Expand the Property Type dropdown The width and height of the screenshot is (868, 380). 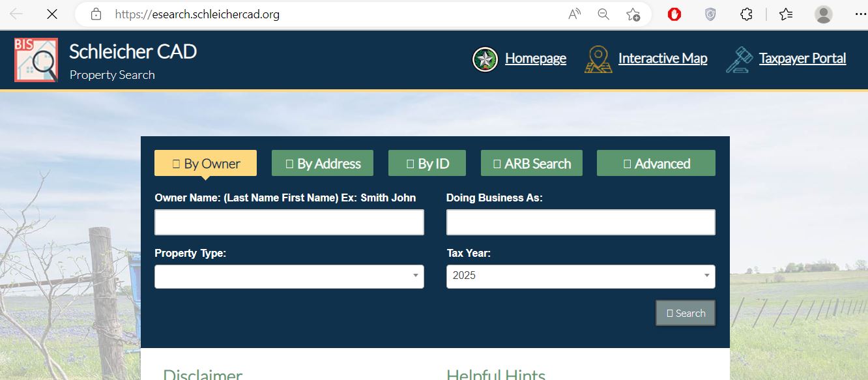point(289,276)
